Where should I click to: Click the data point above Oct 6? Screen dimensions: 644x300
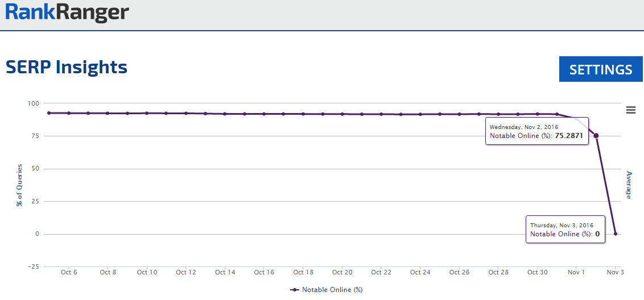click(69, 113)
